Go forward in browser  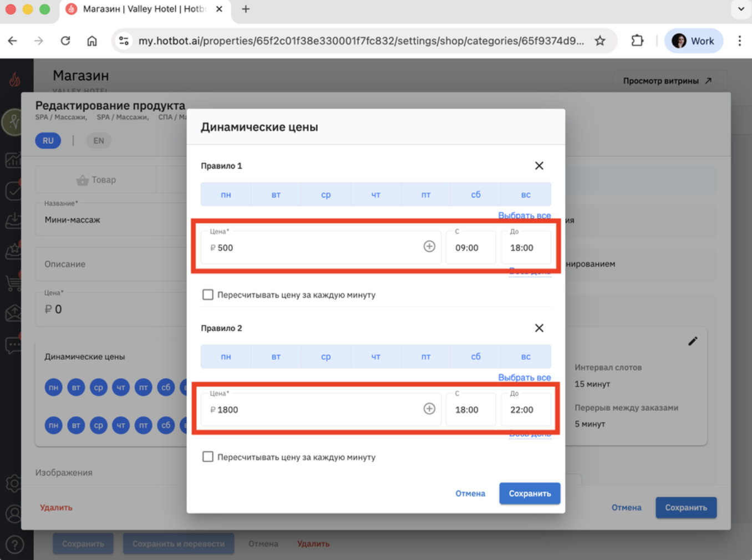coord(39,40)
